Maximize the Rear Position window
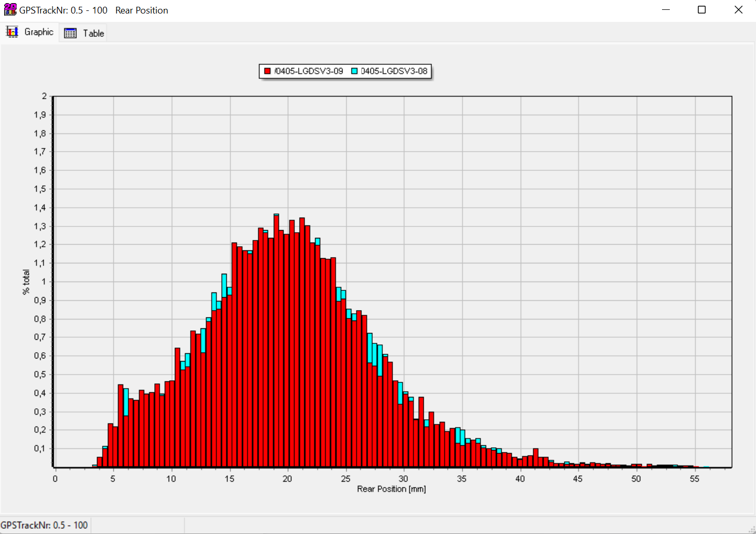The width and height of the screenshot is (756, 534). [x=701, y=10]
